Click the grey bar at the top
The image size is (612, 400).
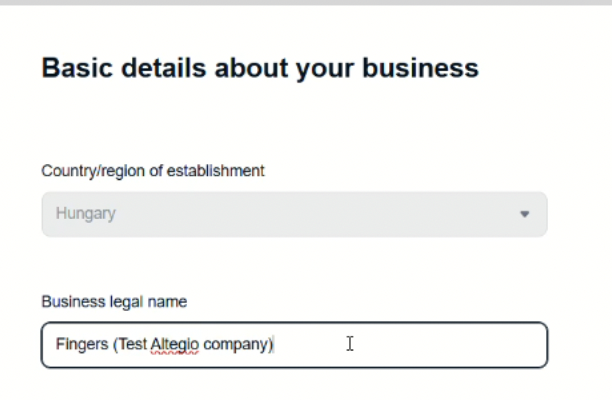[306, 3]
